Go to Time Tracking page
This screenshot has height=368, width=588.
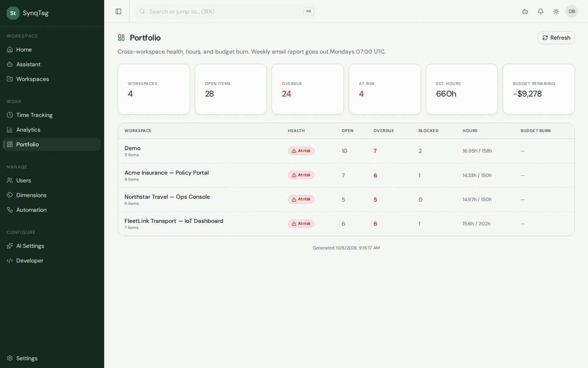(52, 115)
